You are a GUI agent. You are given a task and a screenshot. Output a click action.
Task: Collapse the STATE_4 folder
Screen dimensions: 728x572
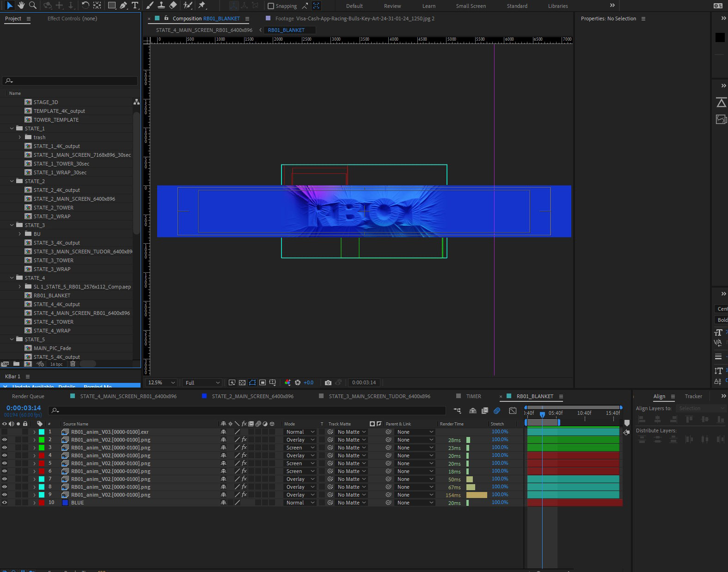12,278
